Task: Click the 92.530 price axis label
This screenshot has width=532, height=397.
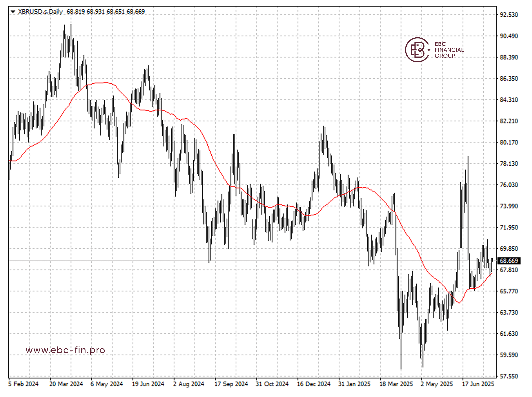Action: 509,15
